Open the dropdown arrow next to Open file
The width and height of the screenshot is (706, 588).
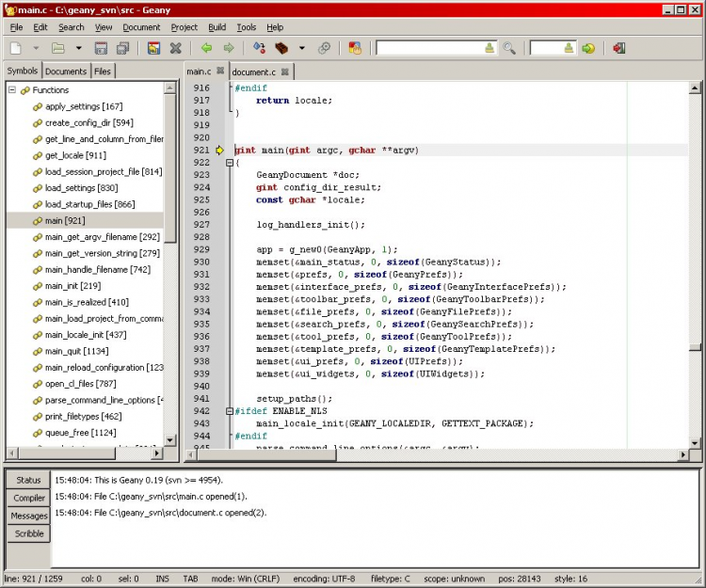coord(78,48)
